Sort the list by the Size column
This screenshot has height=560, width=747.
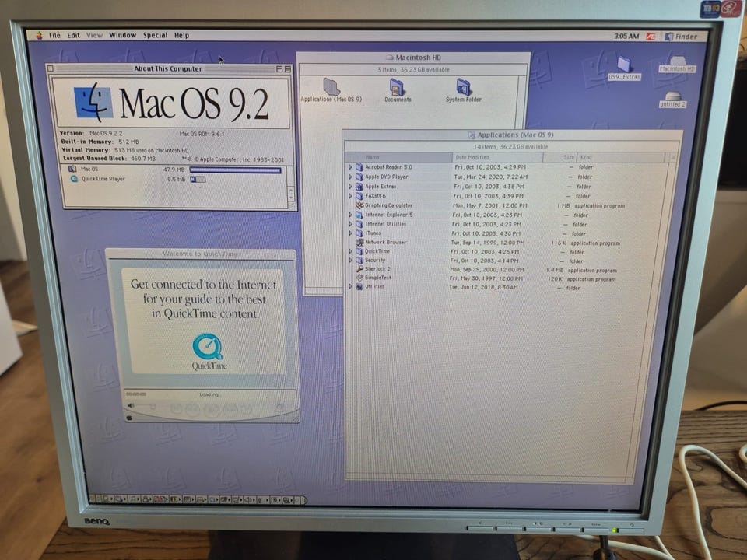coord(559,157)
